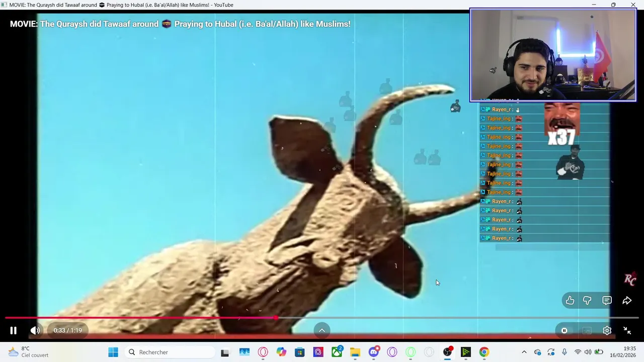The height and width of the screenshot is (362, 644).
Task: Pause the YouTube video
Action: tap(14, 330)
